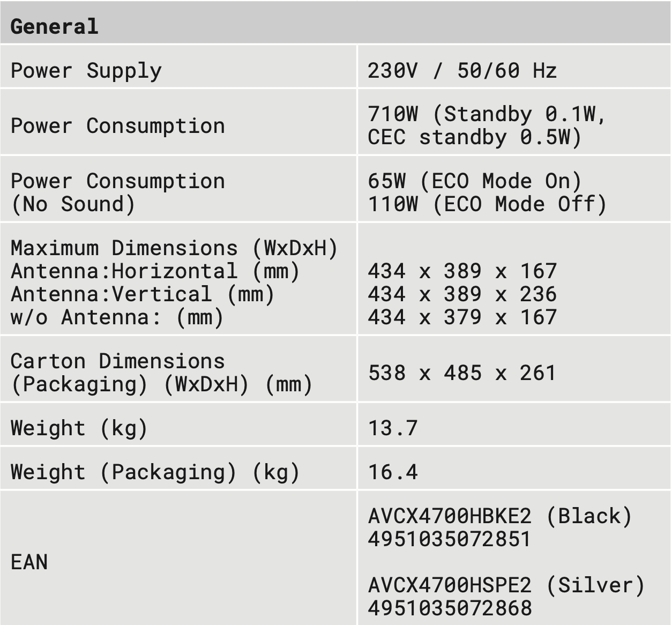
Task: Click the AVCX4700HBKE2 (Black) model code
Action: (x=500, y=516)
